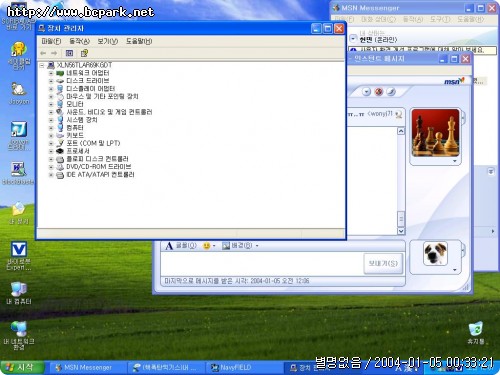This screenshot has width=500, height=375.
Task: Expand the 마우스 및 기타 포인팅 장치 node
Action: coord(51,97)
